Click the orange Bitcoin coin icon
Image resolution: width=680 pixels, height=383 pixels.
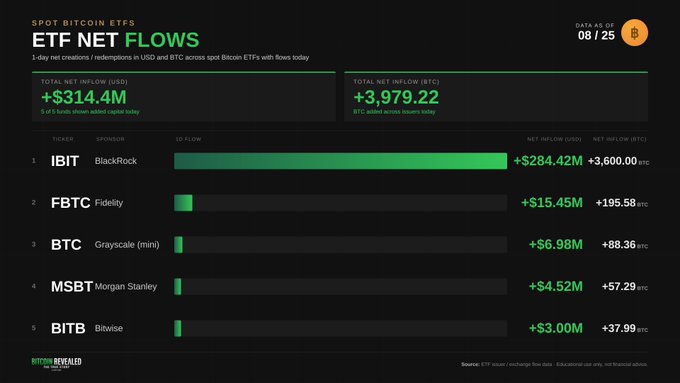coord(634,33)
